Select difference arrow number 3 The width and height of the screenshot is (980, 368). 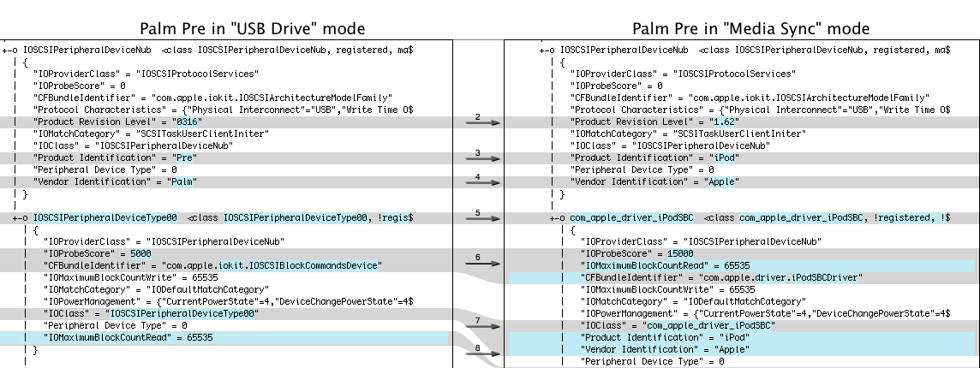coord(482,158)
